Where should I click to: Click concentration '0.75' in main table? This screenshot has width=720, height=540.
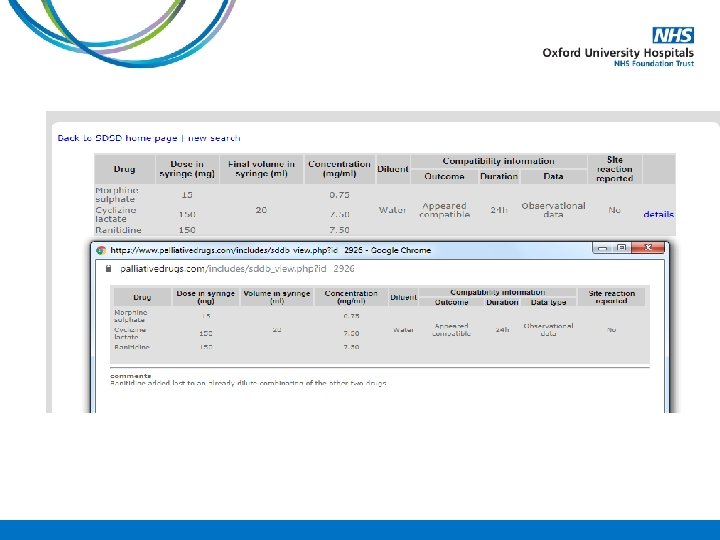(339, 195)
